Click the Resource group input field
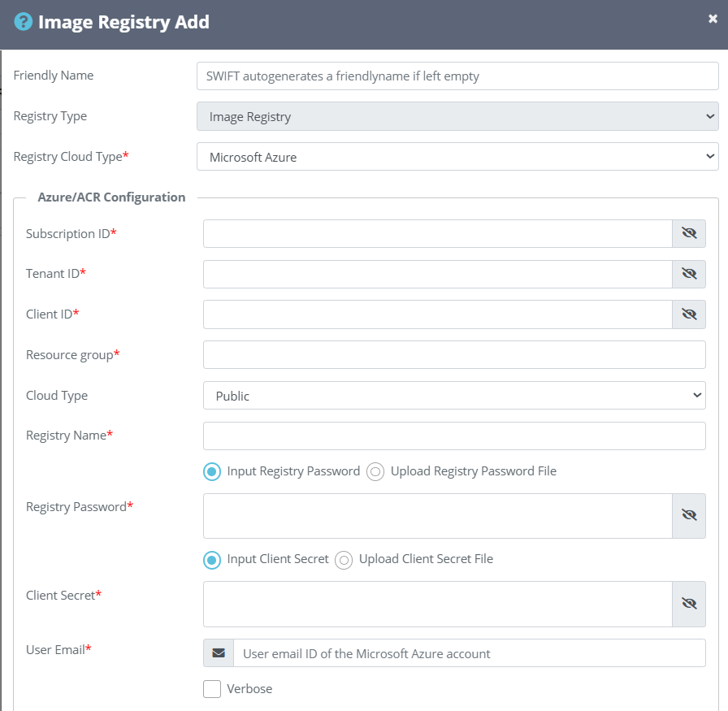The image size is (728, 711). (x=454, y=355)
